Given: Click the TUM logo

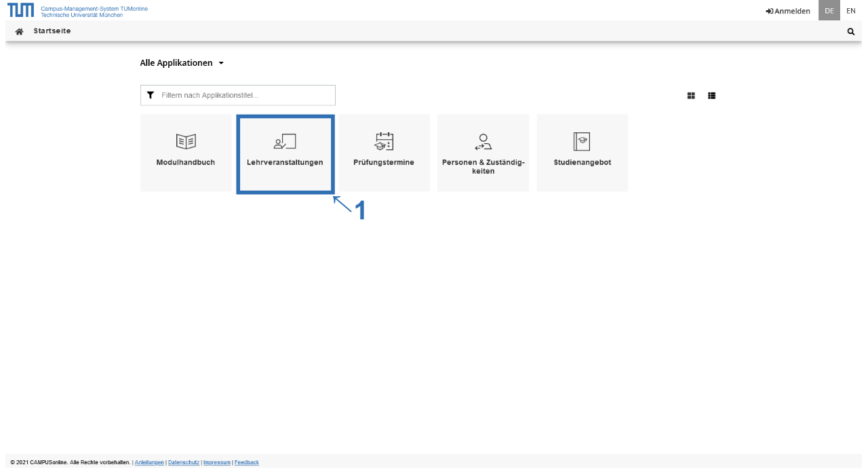Looking at the screenshot, I should click(x=21, y=10).
